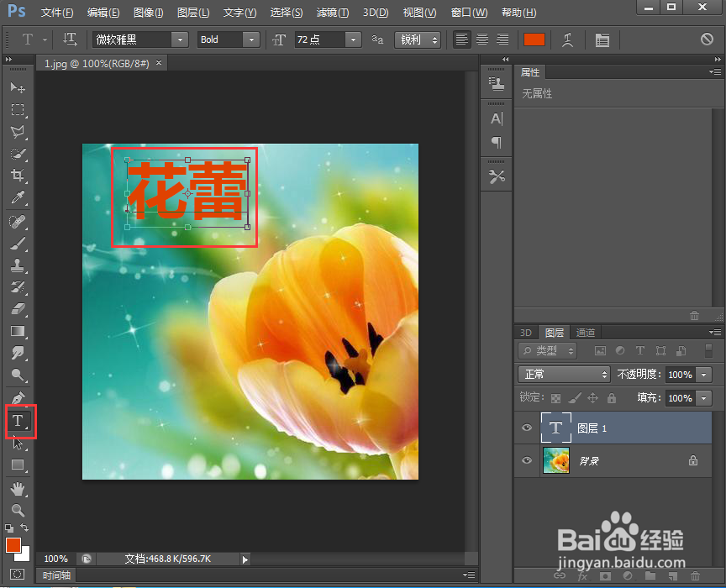Open the Tool Presets panel icon
The image size is (726, 588).
pos(497,176)
